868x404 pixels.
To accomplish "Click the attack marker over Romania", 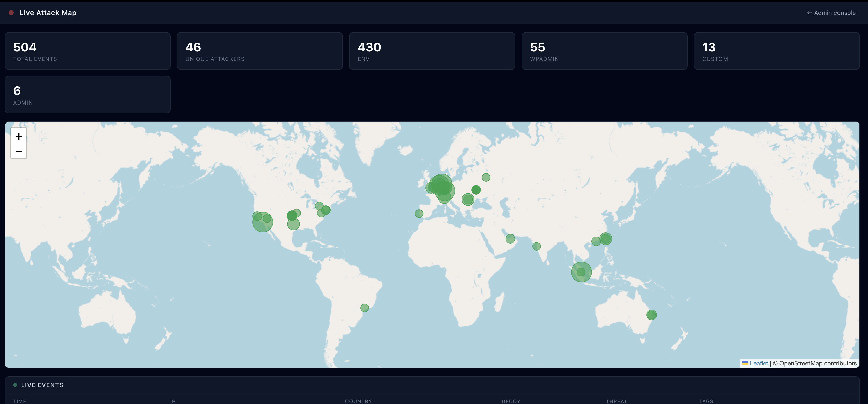I will click(x=468, y=200).
